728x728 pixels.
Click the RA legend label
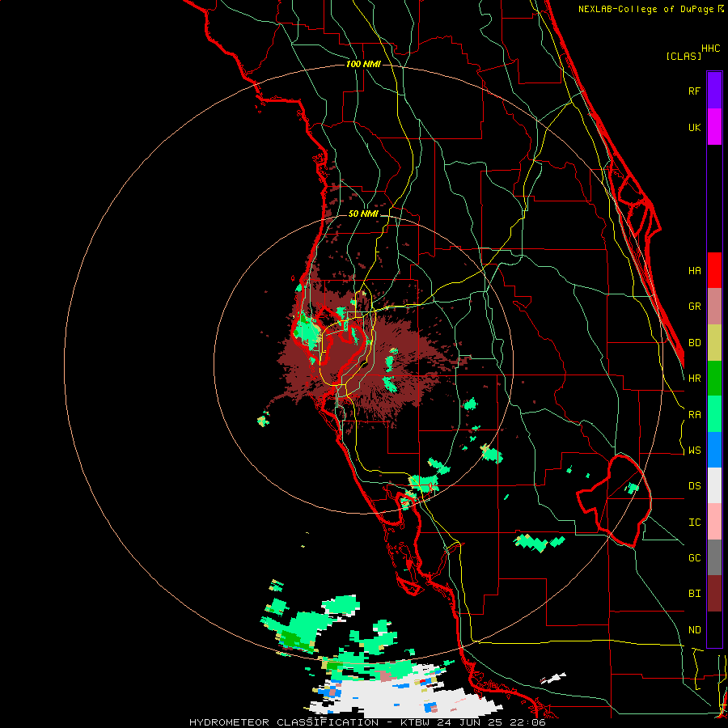pyautogui.click(x=694, y=415)
